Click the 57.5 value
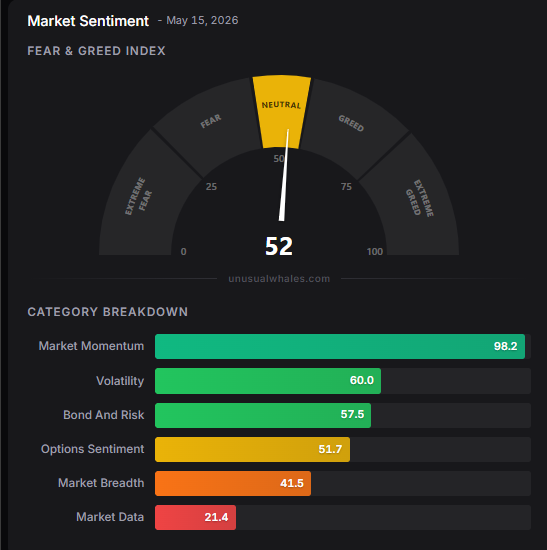 [352, 414]
